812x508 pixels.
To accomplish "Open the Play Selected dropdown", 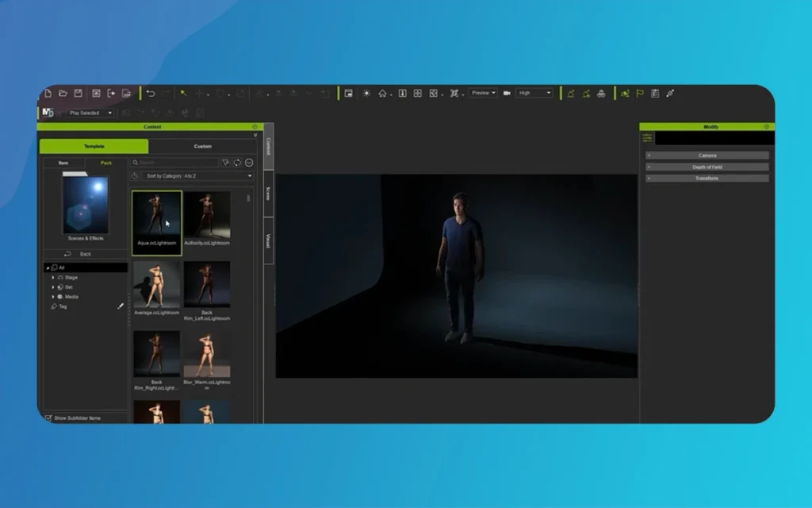I will tap(90, 114).
